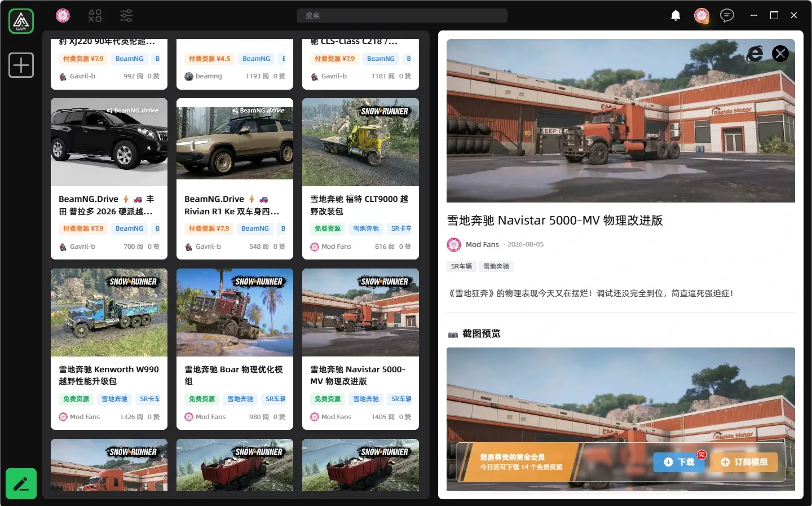The image size is (812, 506).
Task: Subscribe to the mod with 订阅模组 button
Action: click(744, 462)
